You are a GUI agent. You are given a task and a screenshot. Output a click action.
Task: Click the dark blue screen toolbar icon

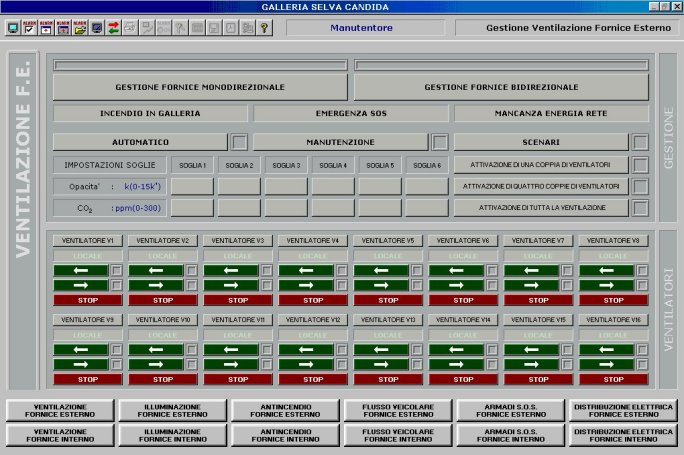[97, 28]
